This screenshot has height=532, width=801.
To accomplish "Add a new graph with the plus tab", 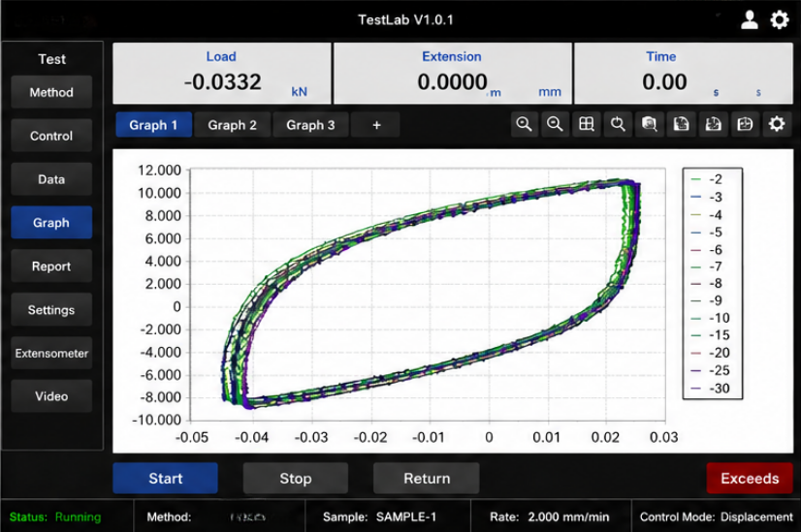I will click(376, 125).
